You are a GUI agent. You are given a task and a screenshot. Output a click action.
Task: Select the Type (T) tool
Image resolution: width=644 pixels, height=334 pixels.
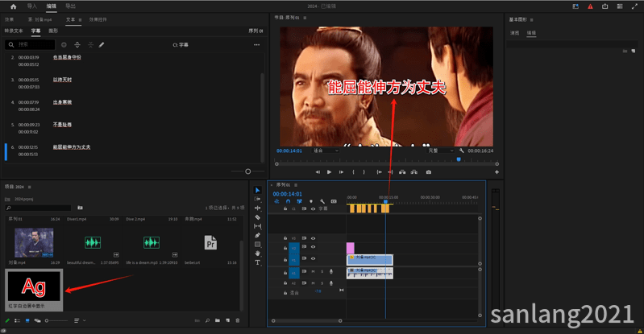pos(257,262)
